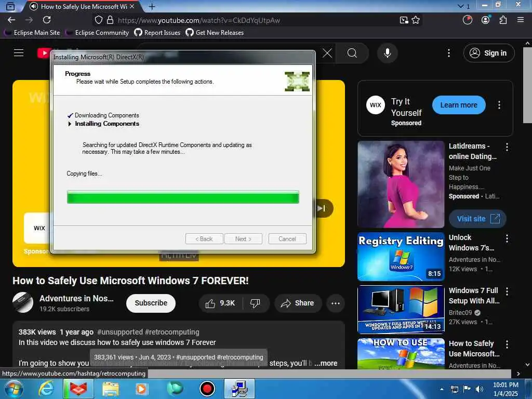Open options menu for Unlock Windows 7's video

coord(507,238)
